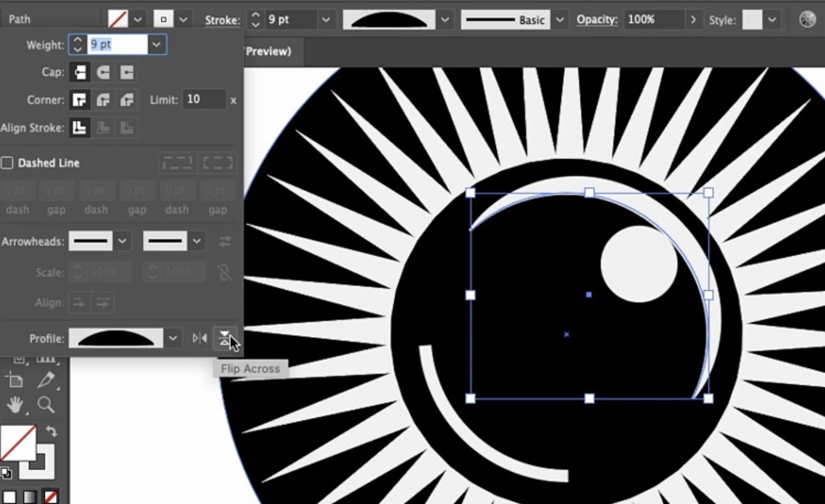
Task: Align stroke to inside
Action: pyautogui.click(x=103, y=128)
